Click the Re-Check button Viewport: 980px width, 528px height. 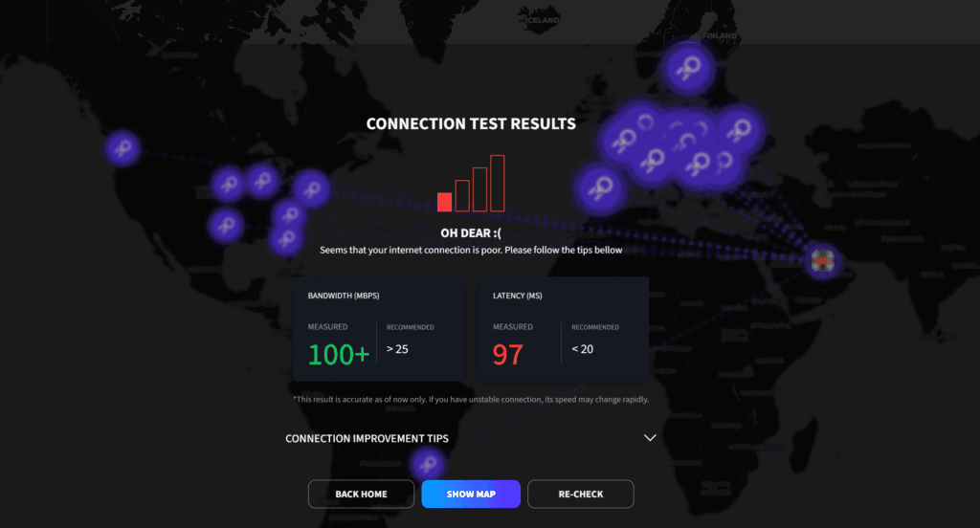581,494
